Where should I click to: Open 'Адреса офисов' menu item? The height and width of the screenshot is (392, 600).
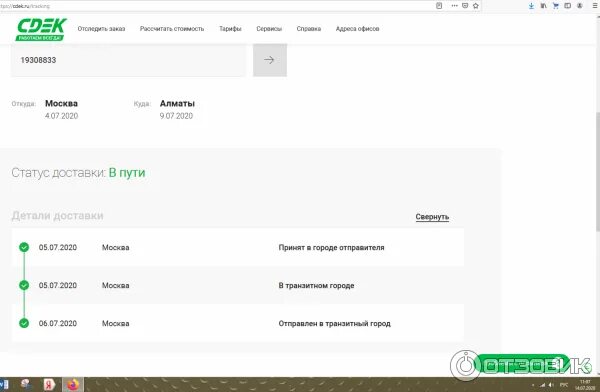coord(357,29)
